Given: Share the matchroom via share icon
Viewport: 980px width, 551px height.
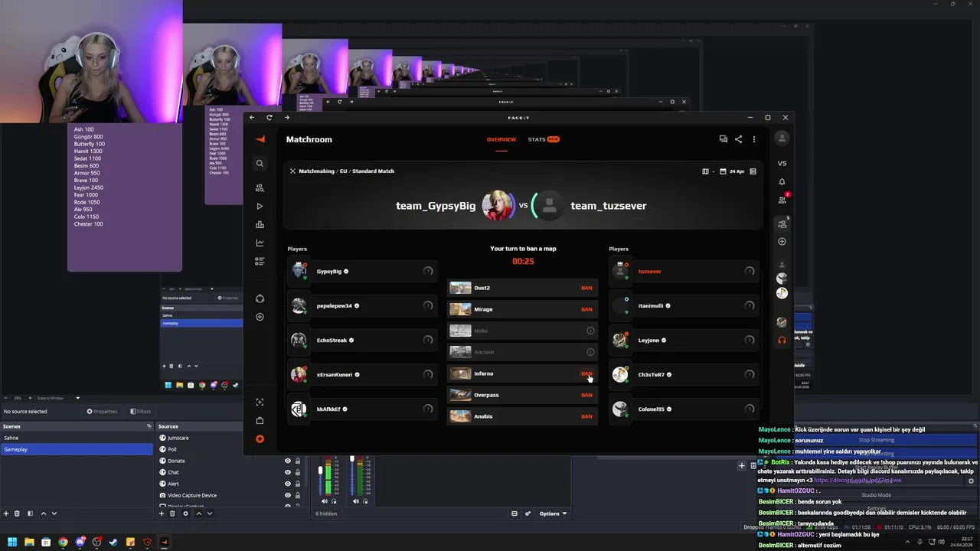Looking at the screenshot, I should (x=738, y=139).
